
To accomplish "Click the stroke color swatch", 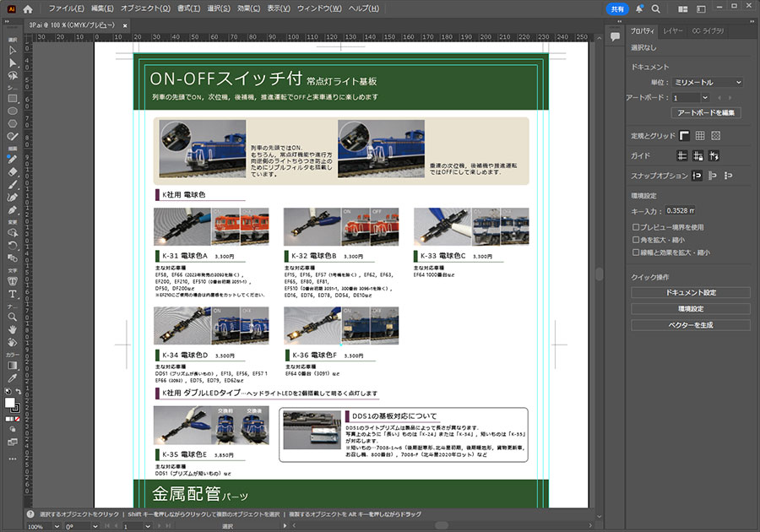I will (x=16, y=409).
